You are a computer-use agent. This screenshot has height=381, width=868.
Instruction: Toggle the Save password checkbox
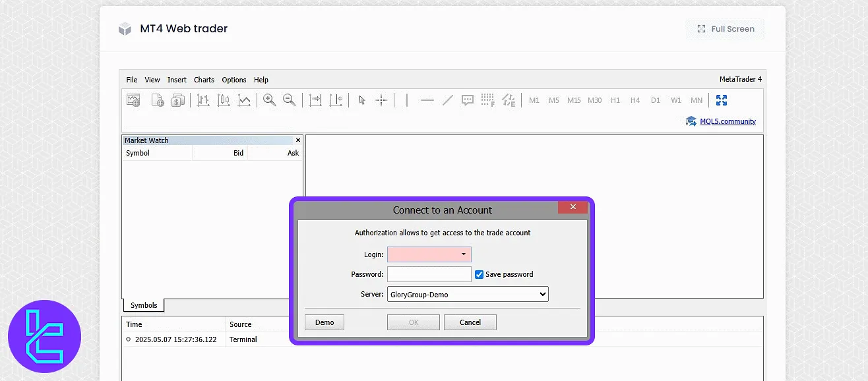pyautogui.click(x=480, y=274)
